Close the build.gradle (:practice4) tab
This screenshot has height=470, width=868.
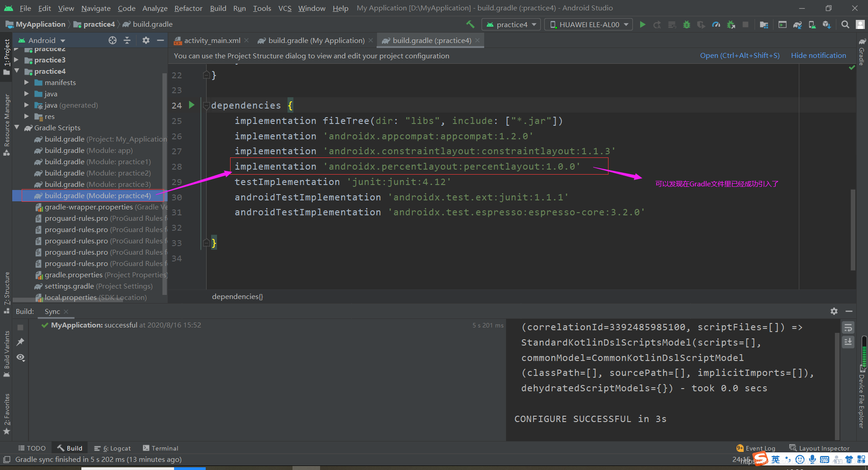click(477, 40)
